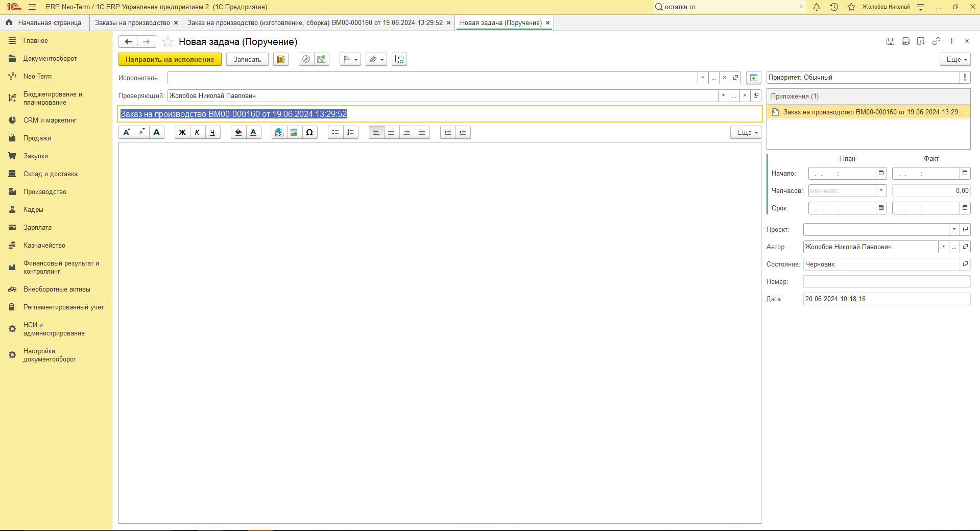Align text to the left
Screen dimensions: 980x531
pos(376,132)
